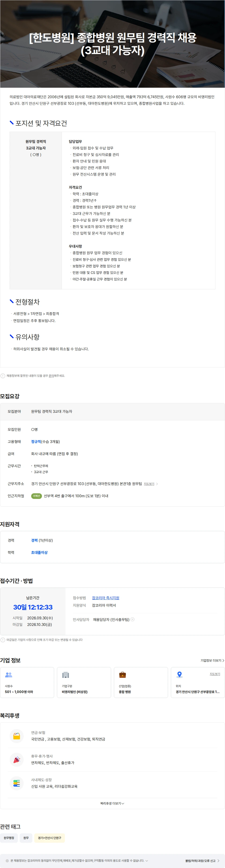
Task: Click 서류전형 > 1차면접 > 최종합격 text
Action: click(x=36, y=314)
